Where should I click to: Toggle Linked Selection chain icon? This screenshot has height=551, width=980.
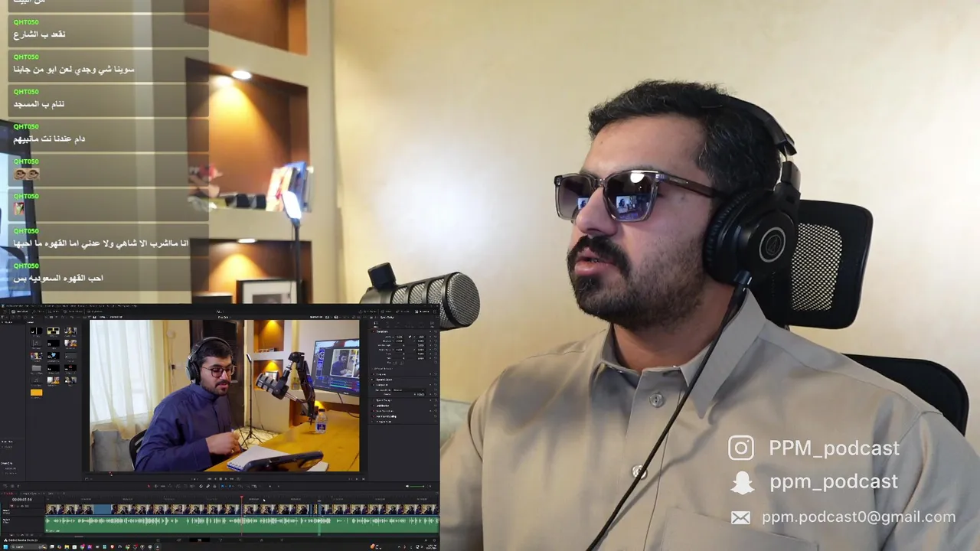208,486
